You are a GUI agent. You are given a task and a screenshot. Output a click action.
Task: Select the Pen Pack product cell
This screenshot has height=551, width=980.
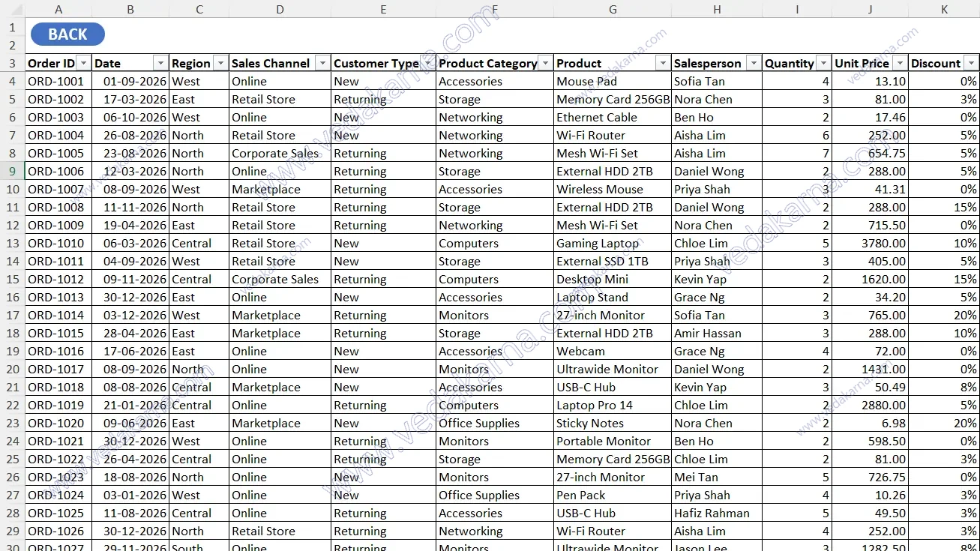coord(613,496)
